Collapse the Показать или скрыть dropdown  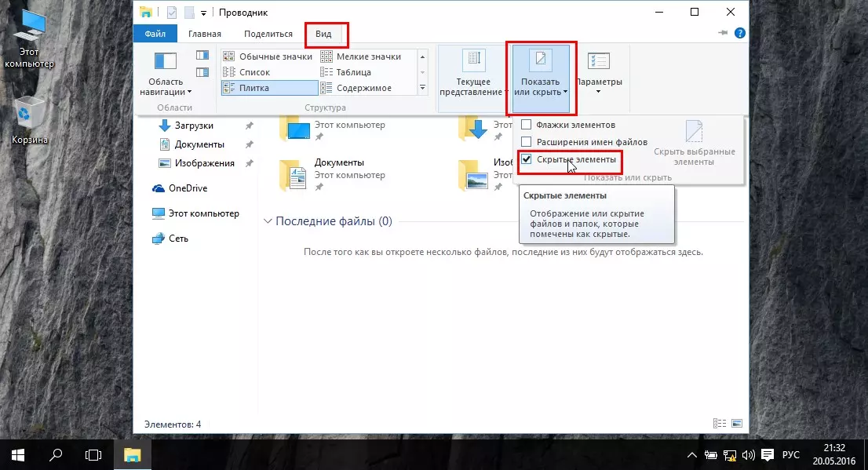coord(541,75)
